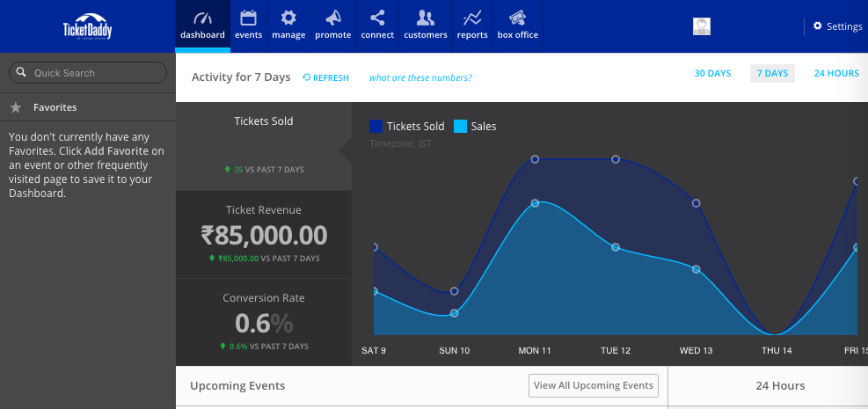Viewport: 868px width, 409px height.
Task: Switch to the reports tab label
Action: coord(472,35)
